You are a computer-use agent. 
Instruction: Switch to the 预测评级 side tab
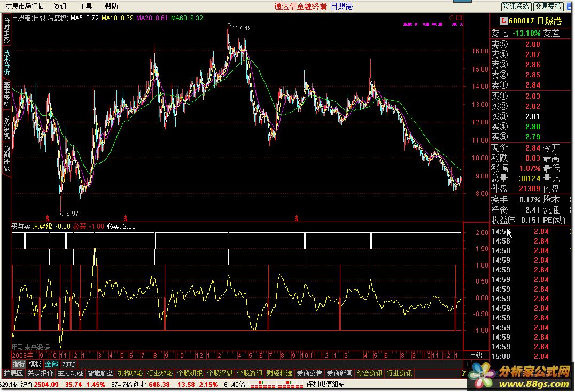point(6,158)
